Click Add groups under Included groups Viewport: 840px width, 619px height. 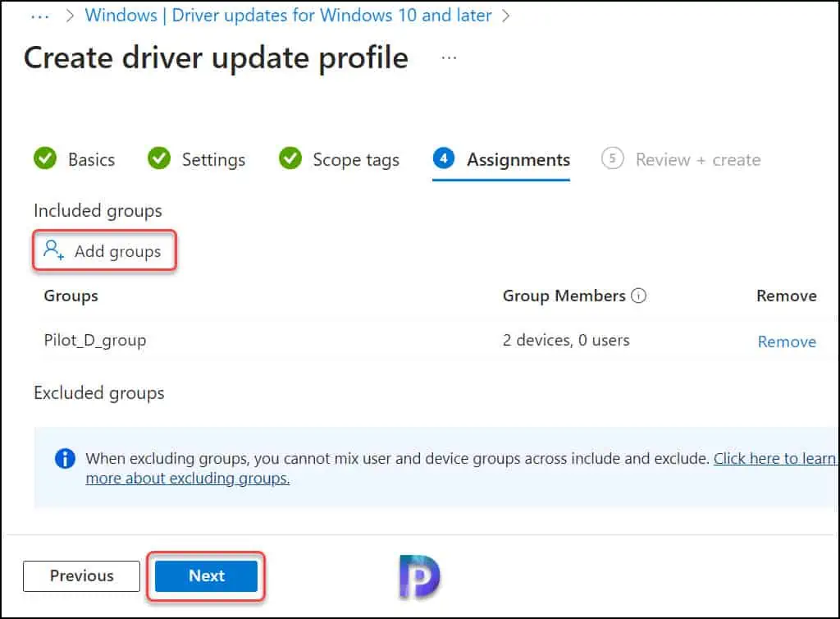(x=104, y=250)
